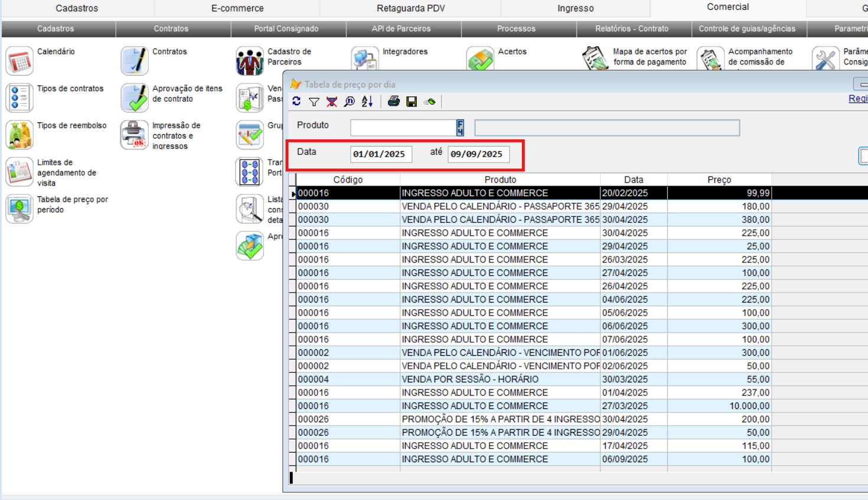Click the floppy disk save icon
This screenshot has width=868, height=500.
click(x=412, y=102)
